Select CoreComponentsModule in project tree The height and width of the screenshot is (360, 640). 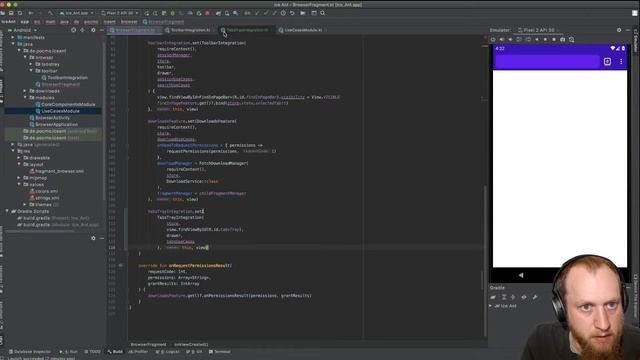tap(65, 104)
